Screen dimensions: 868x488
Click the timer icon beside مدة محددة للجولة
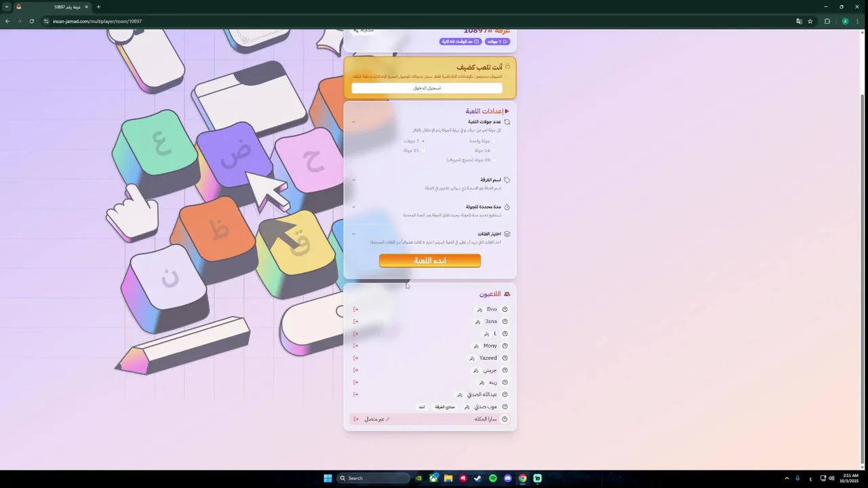(507, 207)
